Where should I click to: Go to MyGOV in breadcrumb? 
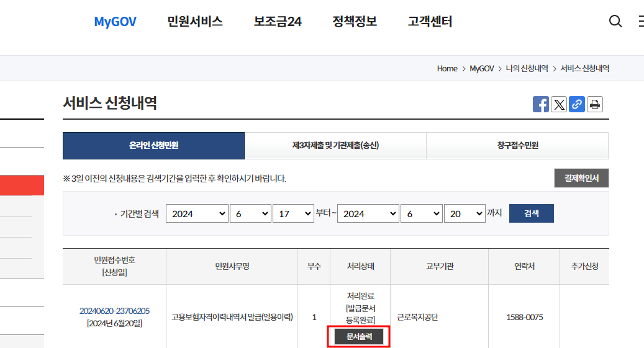pos(481,68)
